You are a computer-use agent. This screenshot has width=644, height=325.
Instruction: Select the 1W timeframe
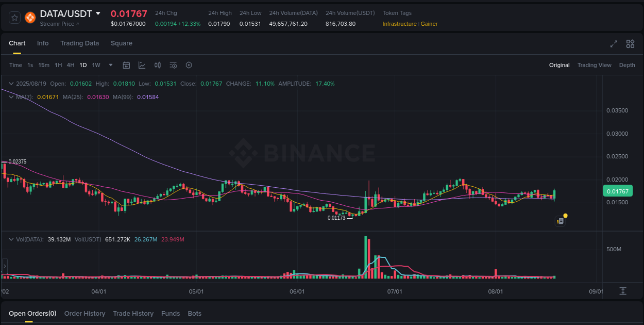(x=96, y=65)
